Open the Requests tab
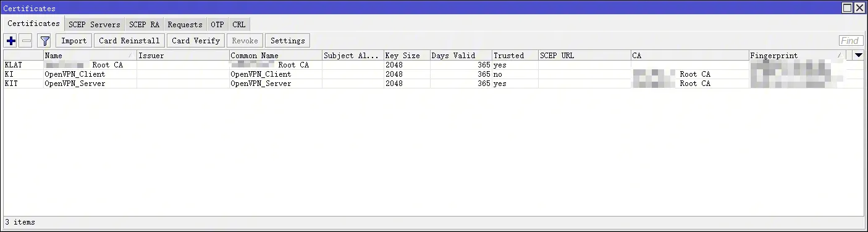 pyautogui.click(x=185, y=25)
